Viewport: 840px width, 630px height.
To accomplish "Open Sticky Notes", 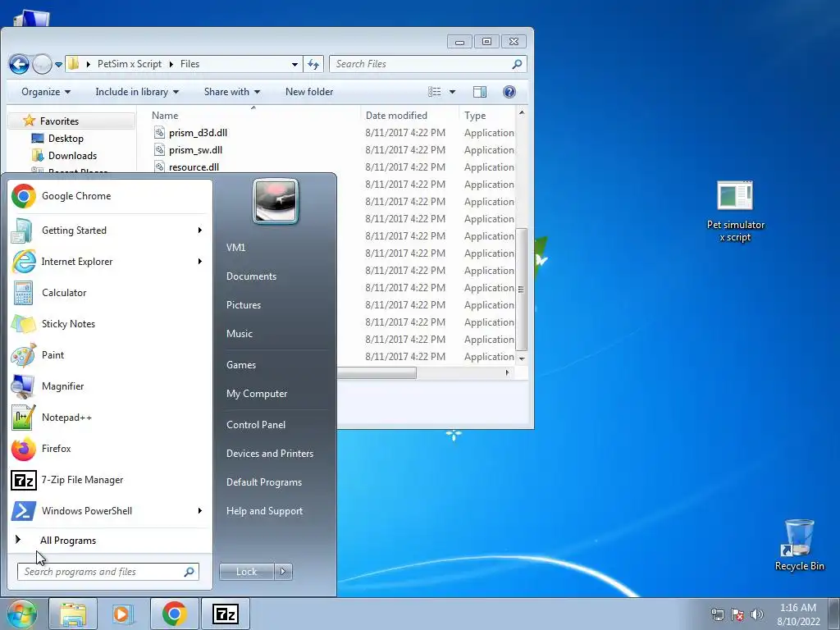I will point(110,323).
